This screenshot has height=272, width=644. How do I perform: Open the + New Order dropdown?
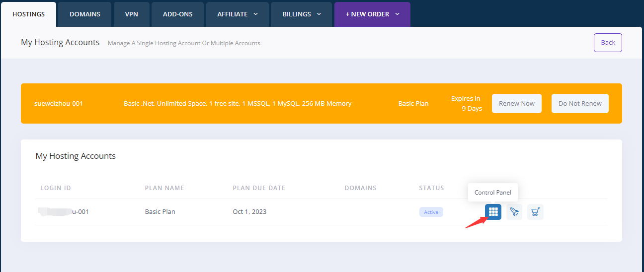click(372, 14)
